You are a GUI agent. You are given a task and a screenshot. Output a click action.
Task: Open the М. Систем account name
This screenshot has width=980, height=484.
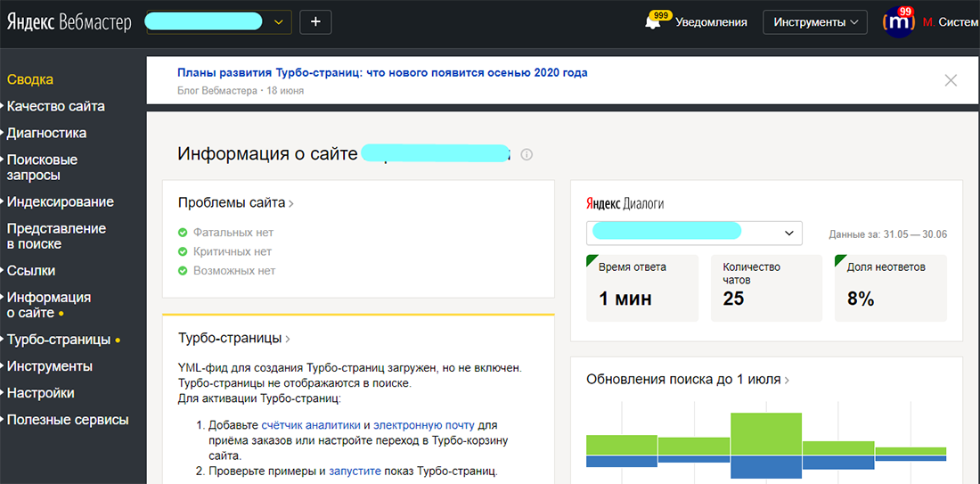951,22
